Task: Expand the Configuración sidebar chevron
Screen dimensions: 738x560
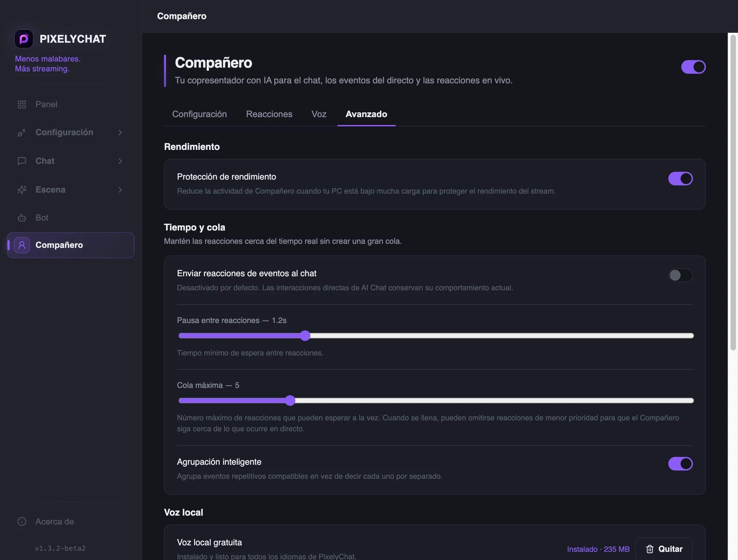Action: [120, 132]
